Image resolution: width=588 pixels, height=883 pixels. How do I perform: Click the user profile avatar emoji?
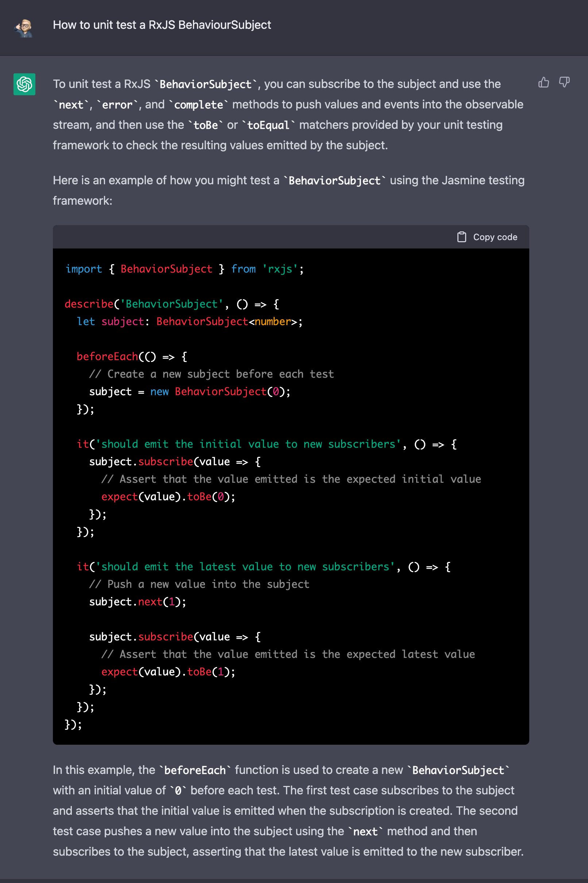click(24, 28)
